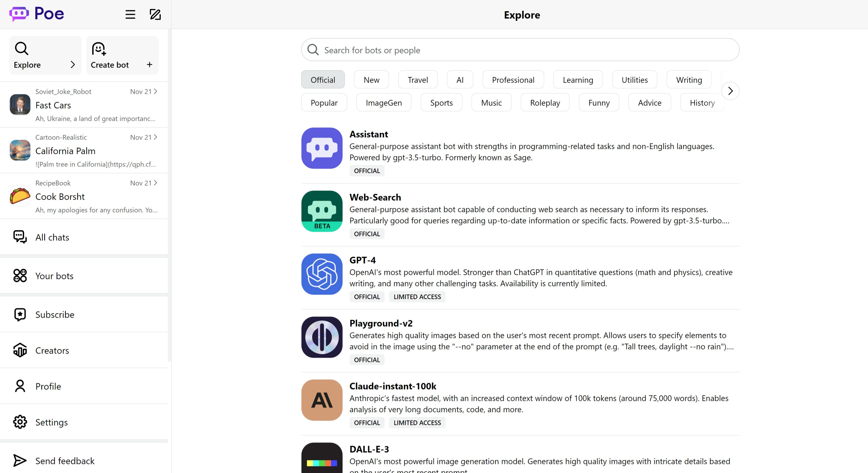Select the Roleplay category tab

(x=545, y=102)
